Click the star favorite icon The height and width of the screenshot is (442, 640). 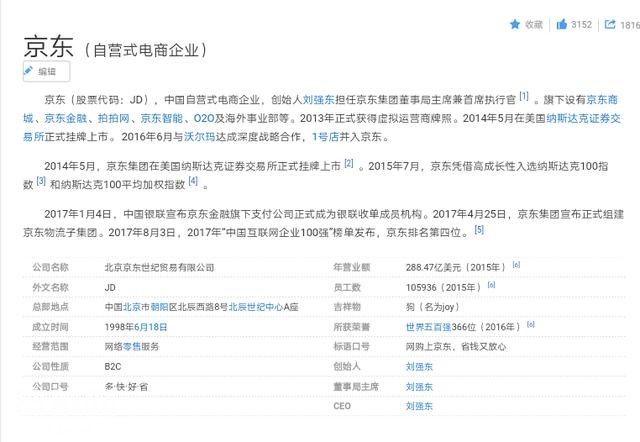(515, 24)
